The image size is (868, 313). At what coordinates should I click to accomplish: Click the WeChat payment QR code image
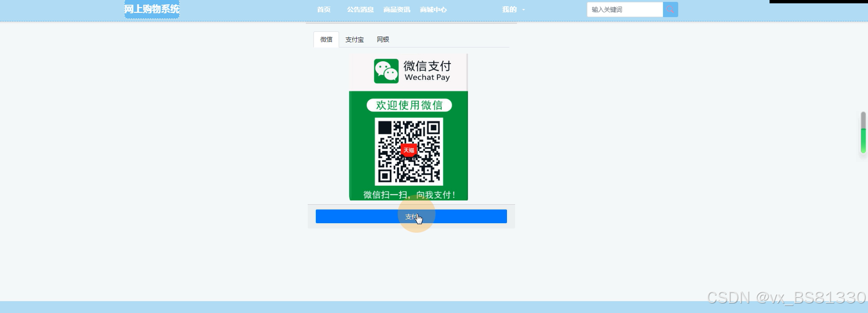409,152
